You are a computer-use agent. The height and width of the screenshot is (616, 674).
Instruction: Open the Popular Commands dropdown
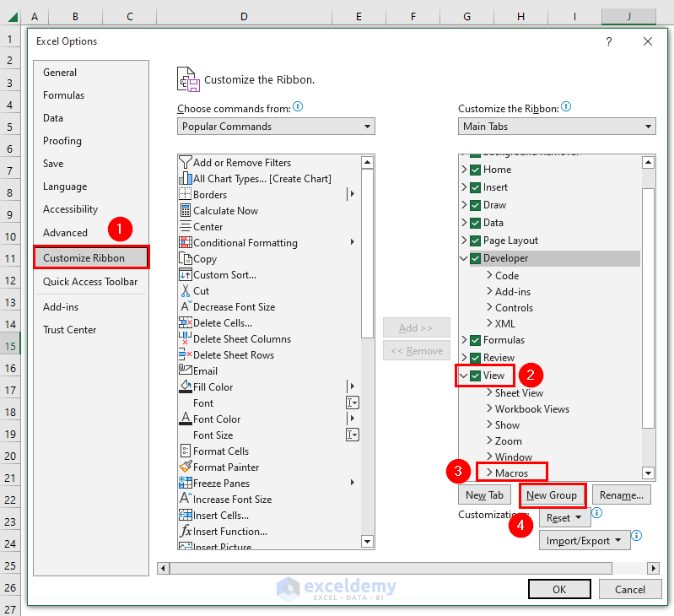pos(276,127)
